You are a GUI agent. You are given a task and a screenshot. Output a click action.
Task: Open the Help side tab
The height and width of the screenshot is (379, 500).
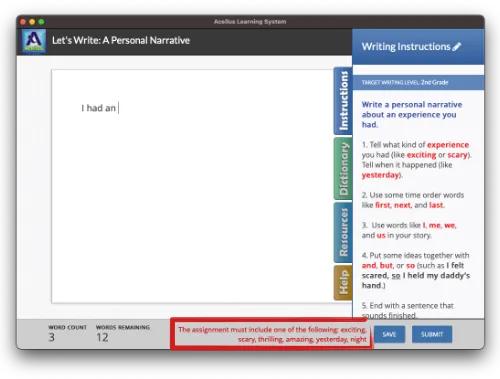(343, 283)
